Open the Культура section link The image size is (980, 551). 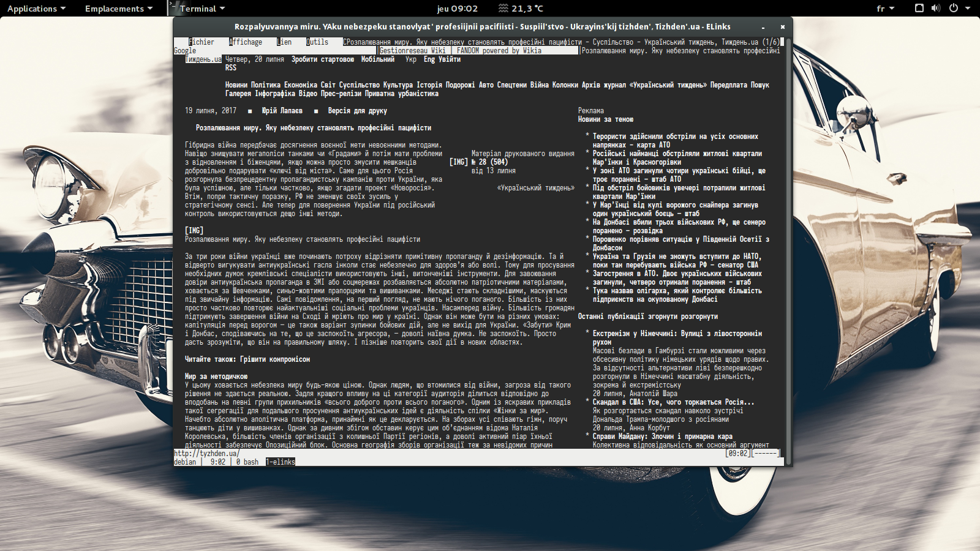click(398, 85)
